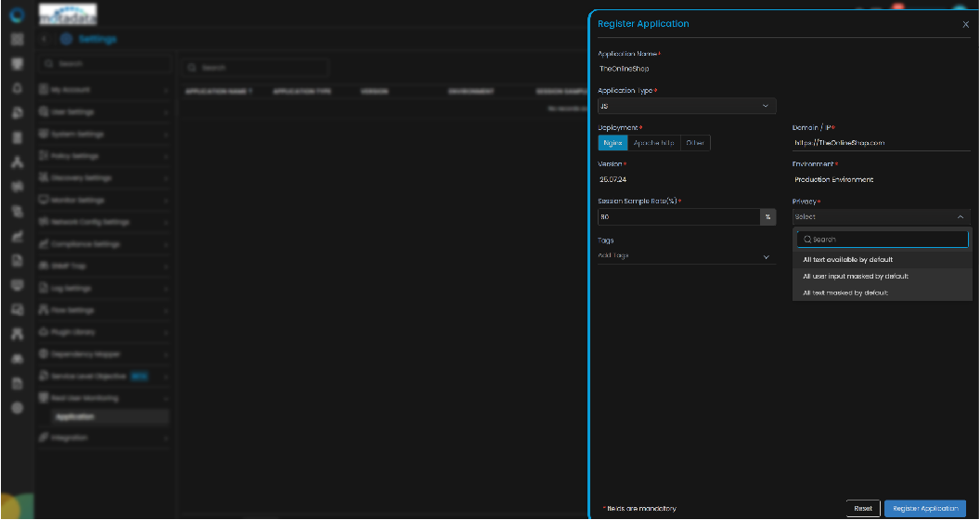Expand Monitor Settings section
980x520 pixels.
[104, 201]
